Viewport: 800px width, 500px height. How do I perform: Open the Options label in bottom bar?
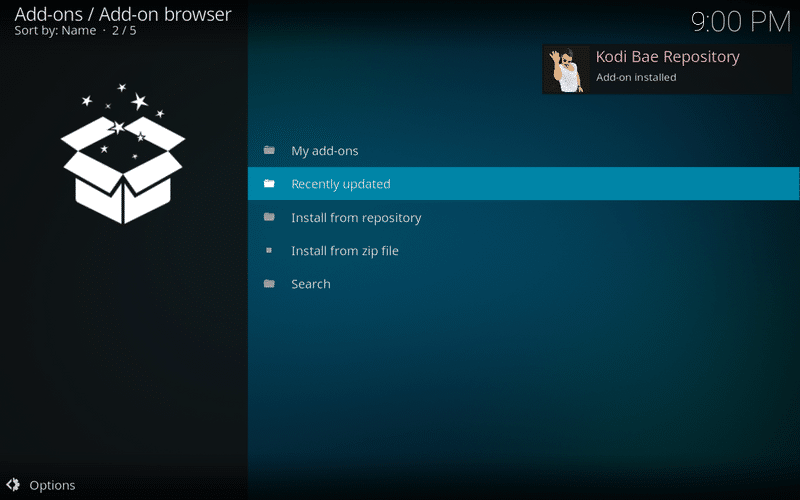[52, 485]
